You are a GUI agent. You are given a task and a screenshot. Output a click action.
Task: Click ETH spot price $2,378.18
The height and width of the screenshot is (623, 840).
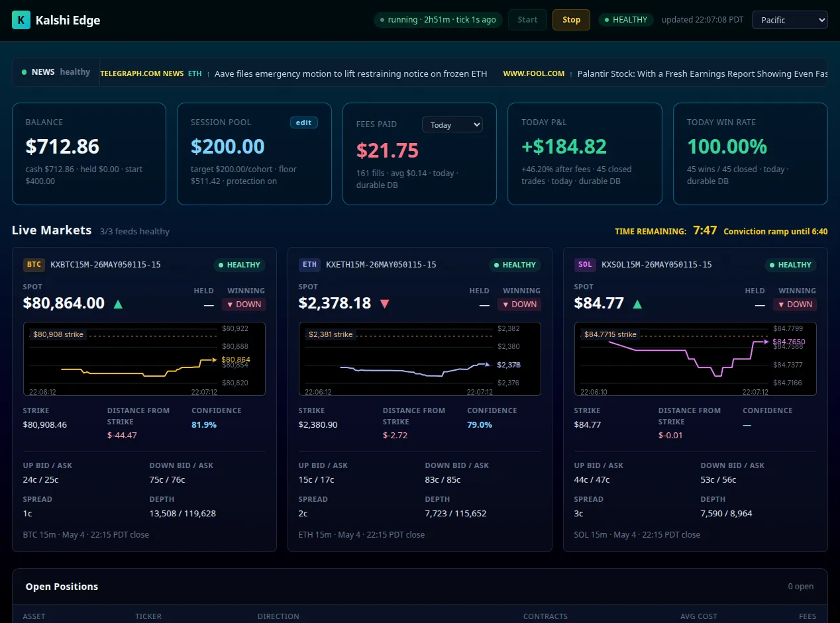(x=335, y=303)
